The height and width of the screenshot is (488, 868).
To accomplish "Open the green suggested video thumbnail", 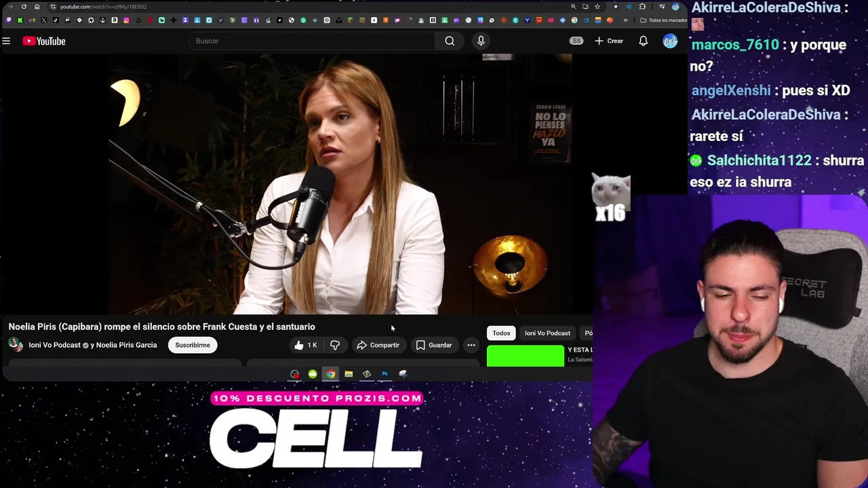I will 526,356.
